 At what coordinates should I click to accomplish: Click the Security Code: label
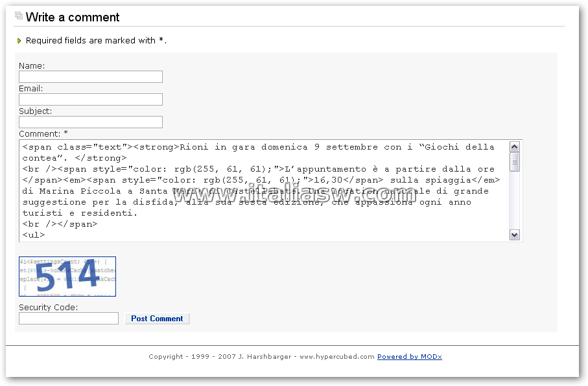[x=49, y=307]
